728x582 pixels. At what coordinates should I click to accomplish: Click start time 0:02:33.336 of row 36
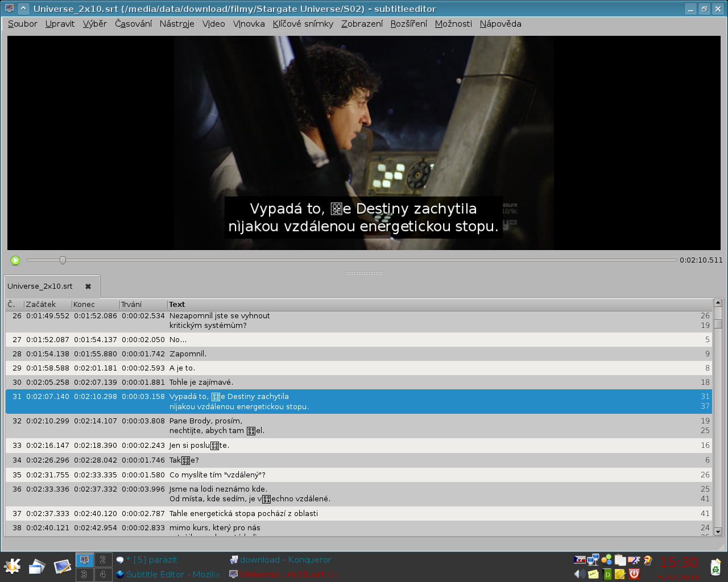(48, 489)
